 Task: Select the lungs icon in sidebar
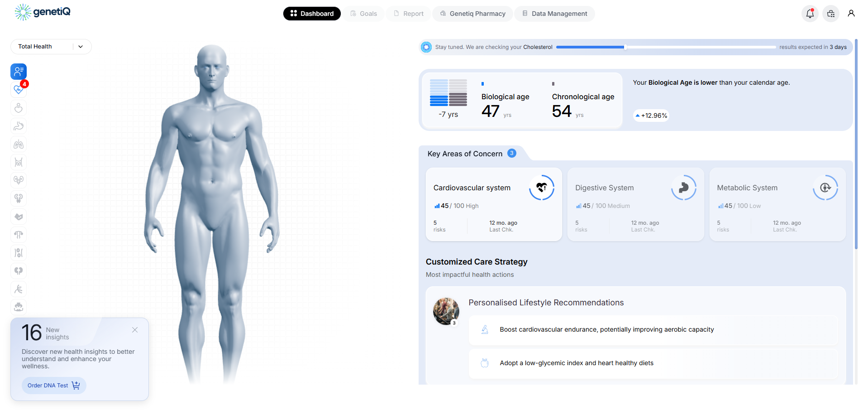[x=19, y=145]
